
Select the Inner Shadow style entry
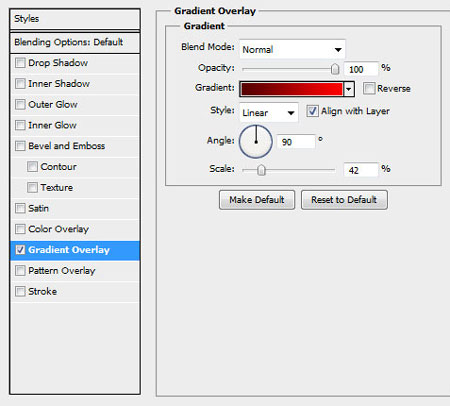coord(75,84)
